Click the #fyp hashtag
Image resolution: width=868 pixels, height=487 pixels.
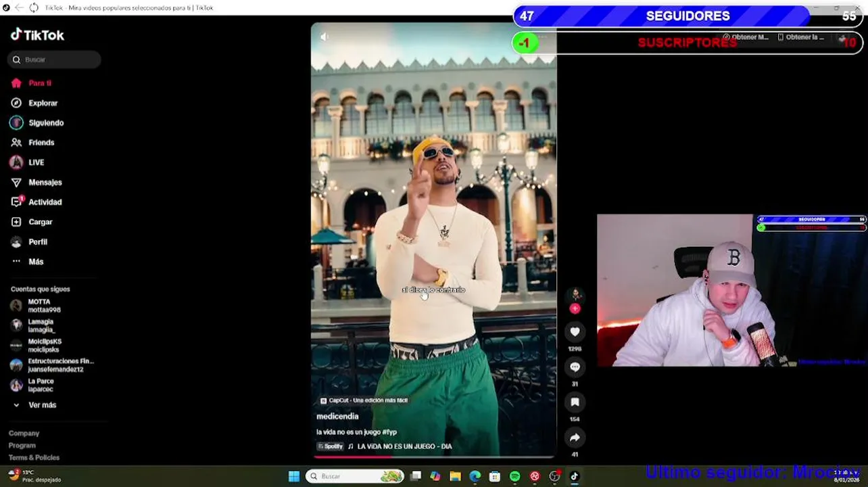click(x=389, y=432)
